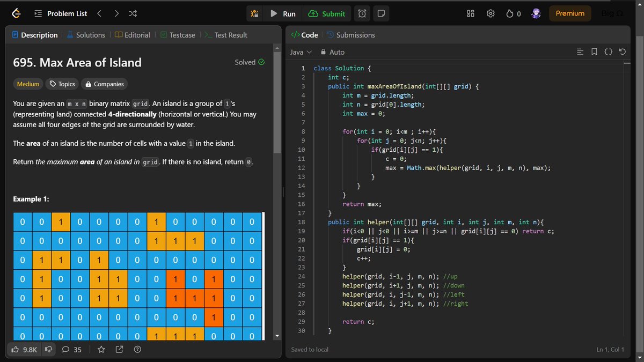The width and height of the screenshot is (644, 362).
Task: Reset code with the undo arrow icon
Action: pyautogui.click(x=622, y=52)
